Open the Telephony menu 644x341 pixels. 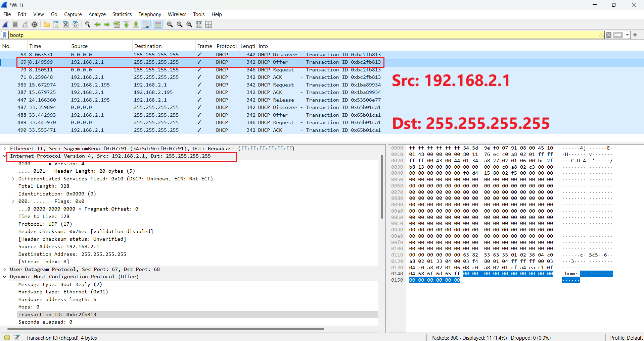150,14
